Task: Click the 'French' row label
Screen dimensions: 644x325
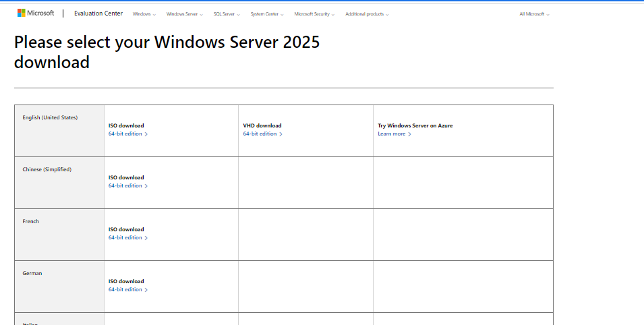Action: coord(31,221)
